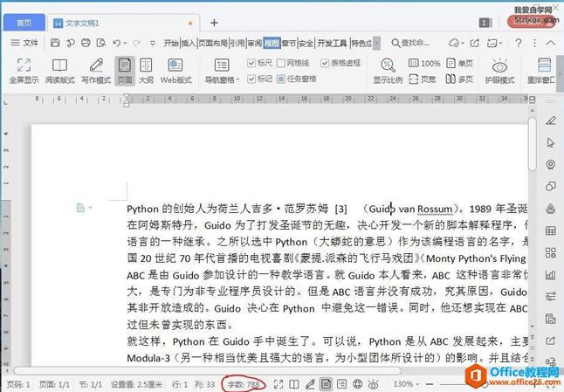Viewport: 564px width, 392px height.
Task: Open the 显示比例 zoom dialog
Action: click(388, 71)
